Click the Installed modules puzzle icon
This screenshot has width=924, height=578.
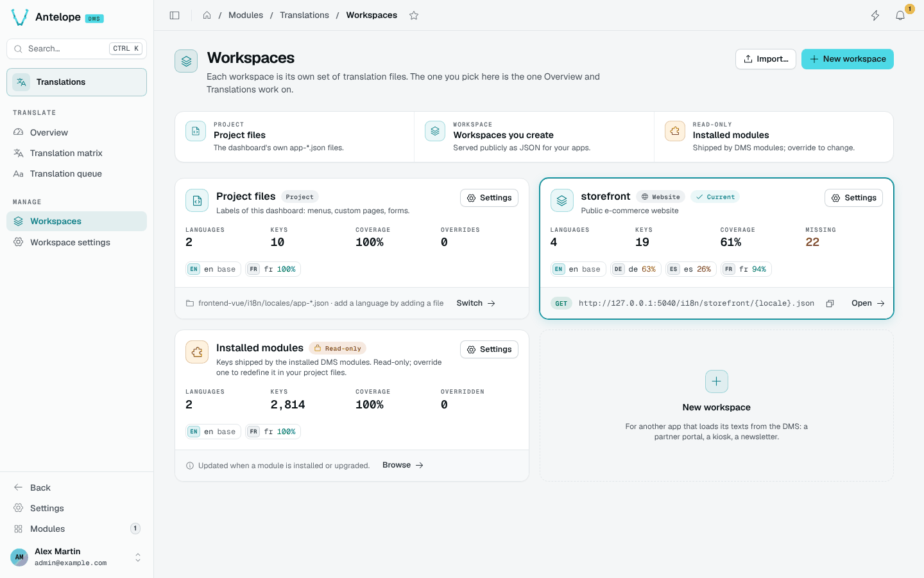point(197,352)
